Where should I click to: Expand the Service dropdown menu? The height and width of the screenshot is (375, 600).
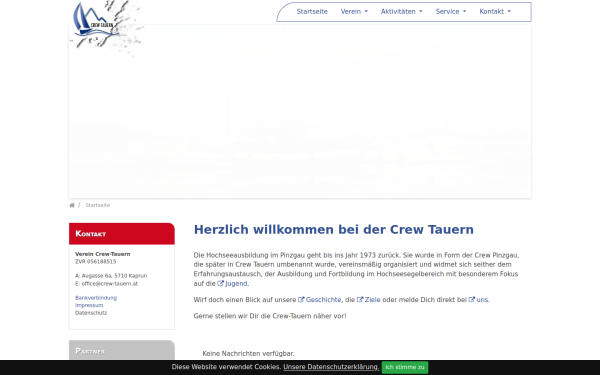451,11
